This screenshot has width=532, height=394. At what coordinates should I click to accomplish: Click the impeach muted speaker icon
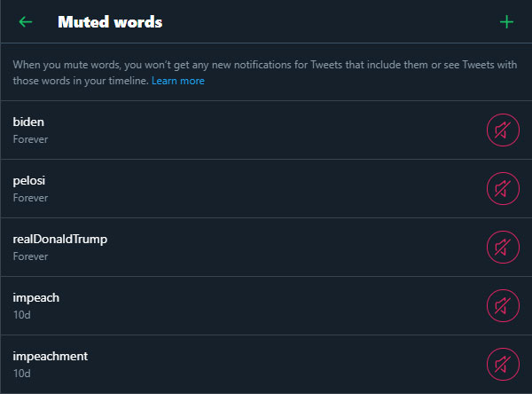point(503,306)
